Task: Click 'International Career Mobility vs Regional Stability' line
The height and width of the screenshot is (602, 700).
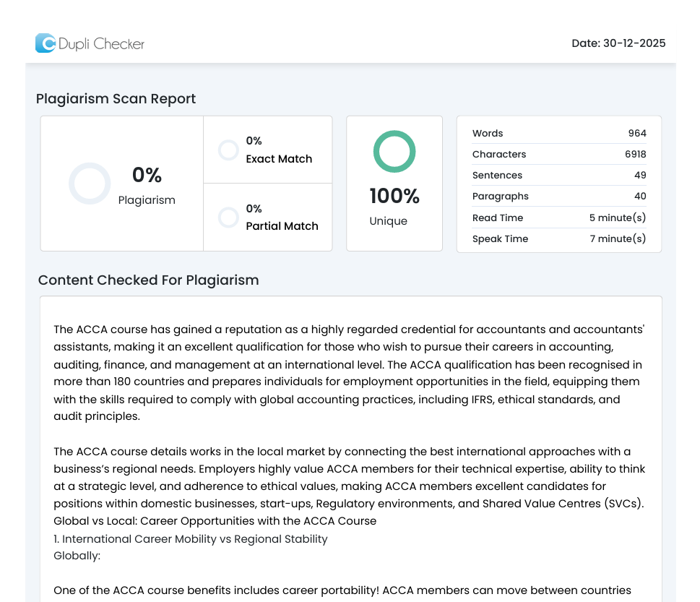Action: (x=191, y=539)
